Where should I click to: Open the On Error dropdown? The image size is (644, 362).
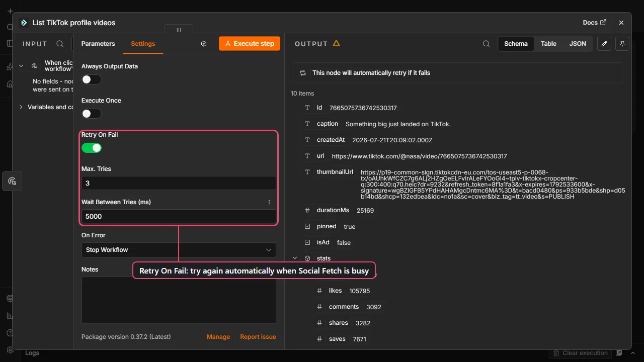tap(179, 250)
